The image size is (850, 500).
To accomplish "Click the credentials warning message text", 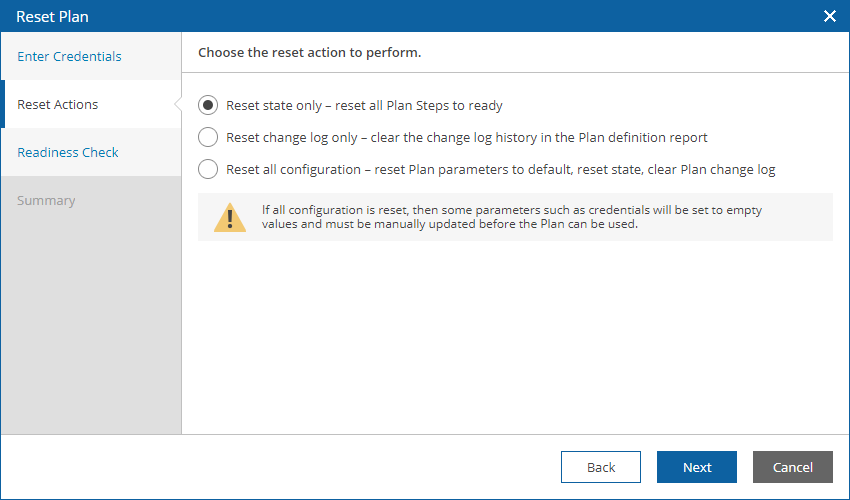I will coord(512,217).
